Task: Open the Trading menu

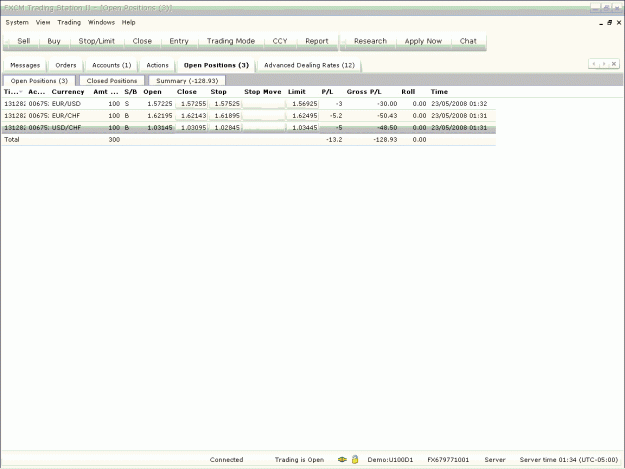Action: (x=69, y=22)
